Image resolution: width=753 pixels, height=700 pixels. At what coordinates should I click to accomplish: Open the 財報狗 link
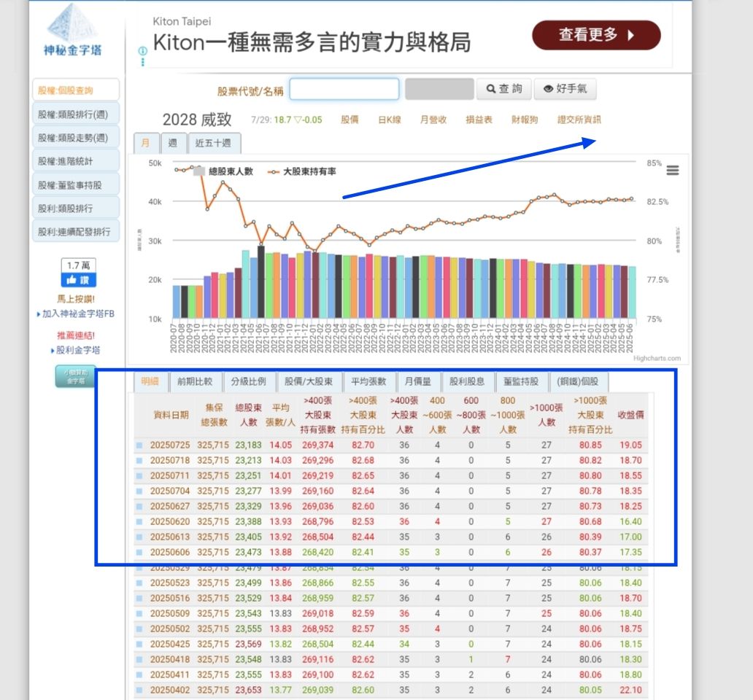(x=525, y=120)
